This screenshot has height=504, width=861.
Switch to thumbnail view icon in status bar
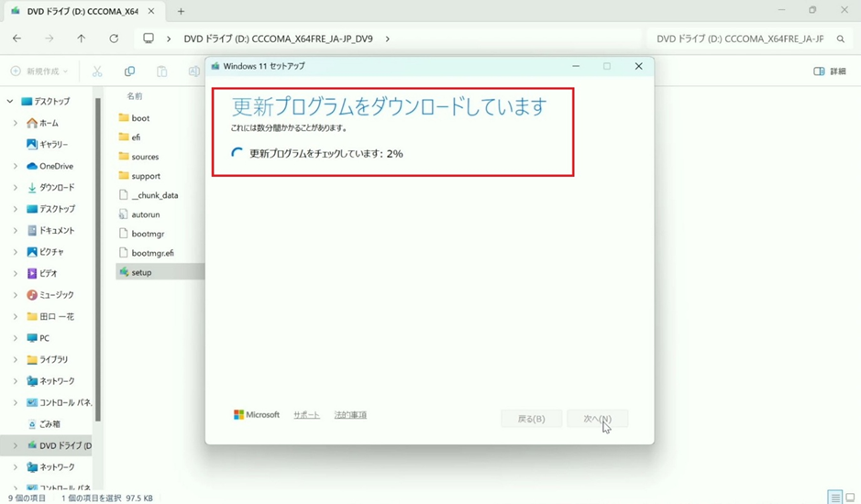point(850,498)
